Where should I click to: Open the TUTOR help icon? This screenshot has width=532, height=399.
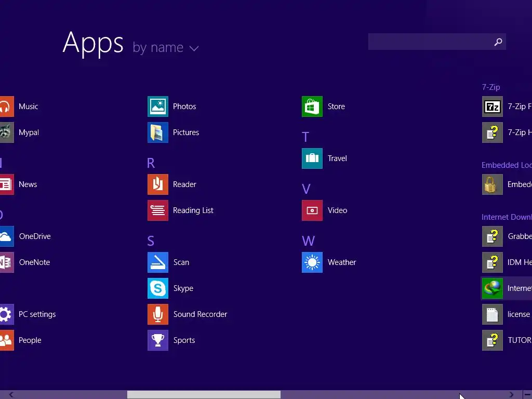point(493,340)
